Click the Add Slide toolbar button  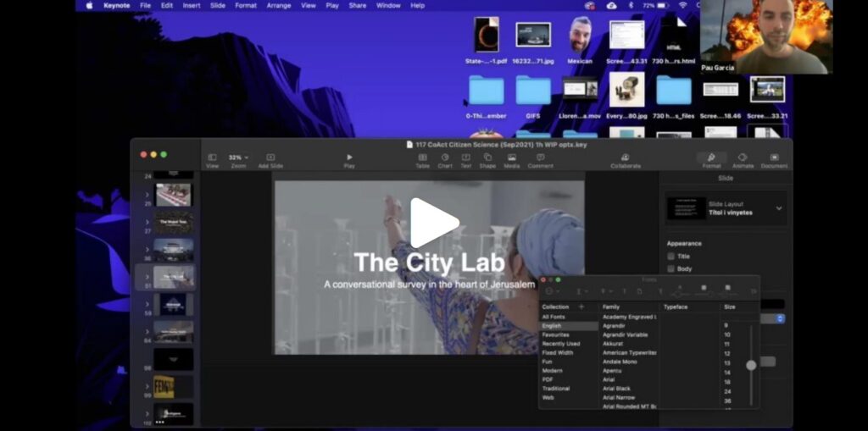[x=270, y=157]
